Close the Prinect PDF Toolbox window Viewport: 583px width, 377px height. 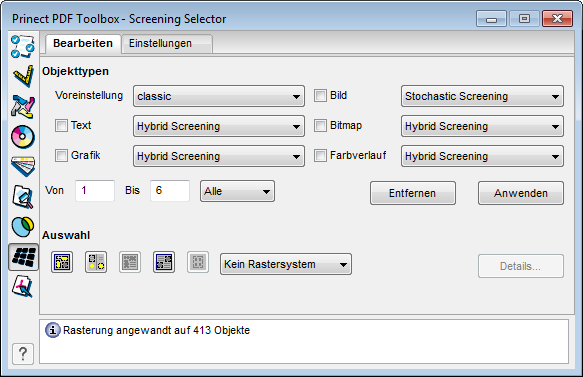(x=557, y=19)
